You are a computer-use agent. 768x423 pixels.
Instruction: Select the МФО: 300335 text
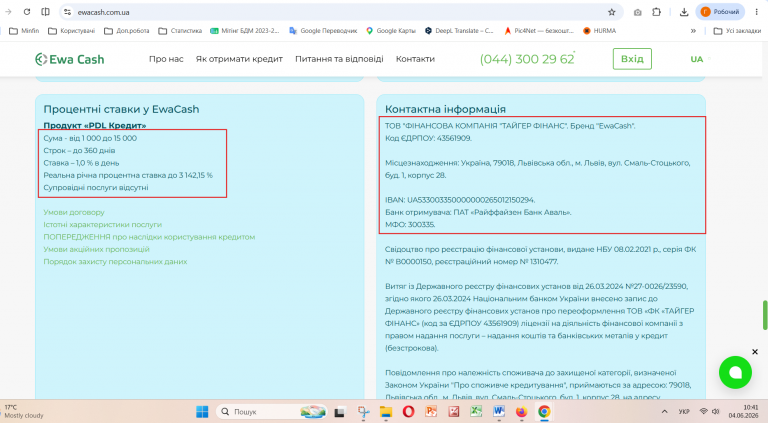pos(410,225)
